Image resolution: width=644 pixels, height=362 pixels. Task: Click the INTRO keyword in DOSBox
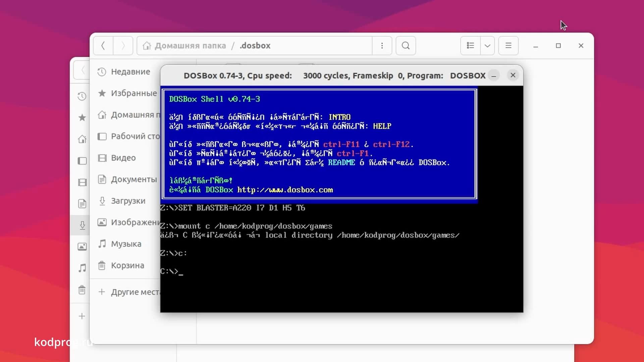[x=339, y=117]
